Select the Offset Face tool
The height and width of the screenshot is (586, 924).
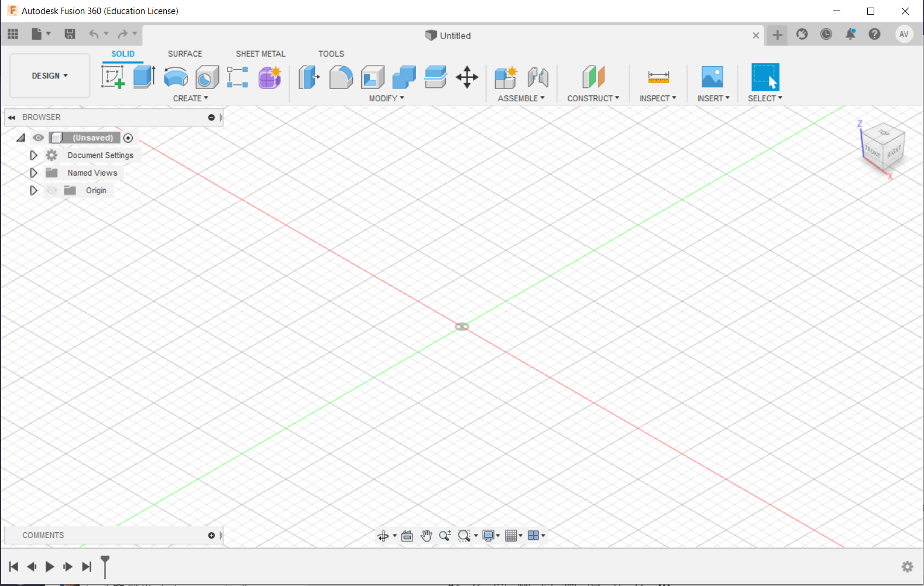(x=435, y=77)
